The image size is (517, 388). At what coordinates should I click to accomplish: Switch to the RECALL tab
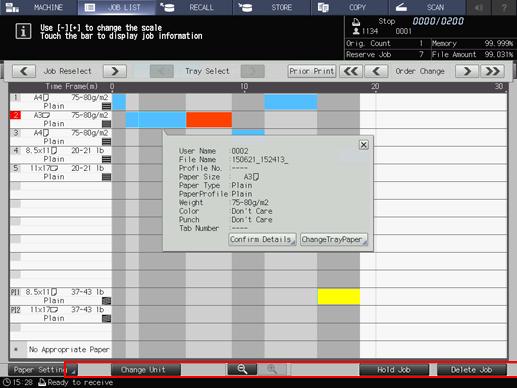[x=194, y=7]
